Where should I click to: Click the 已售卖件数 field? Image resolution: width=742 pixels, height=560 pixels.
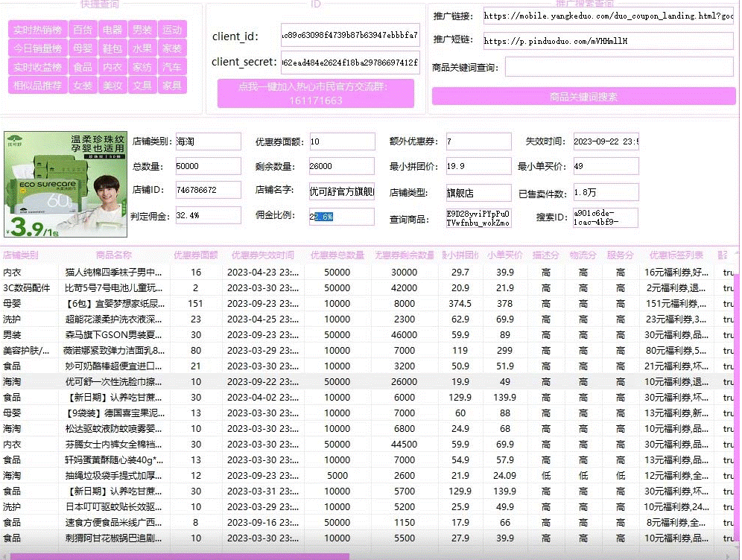[x=606, y=192]
